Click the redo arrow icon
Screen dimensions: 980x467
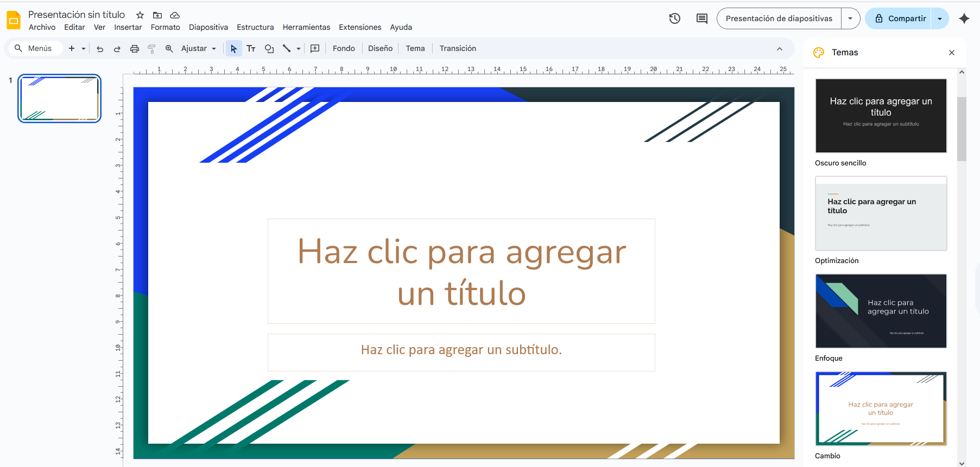point(117,49)
